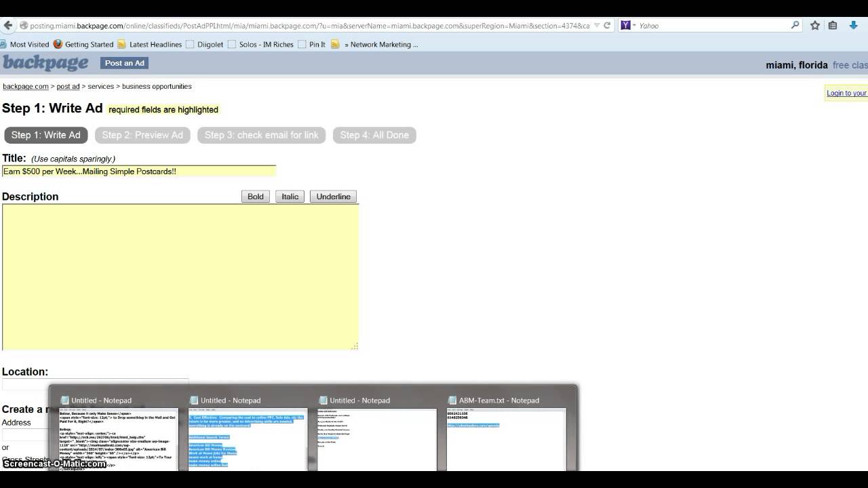Open backpage.com breadcrumb link
Viewport: 868px width, 488px height.
(x=26, y=86)
